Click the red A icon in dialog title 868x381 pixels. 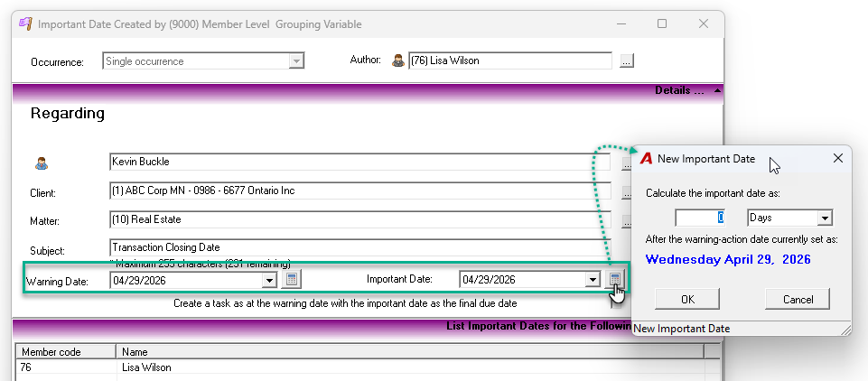point(646,159)
